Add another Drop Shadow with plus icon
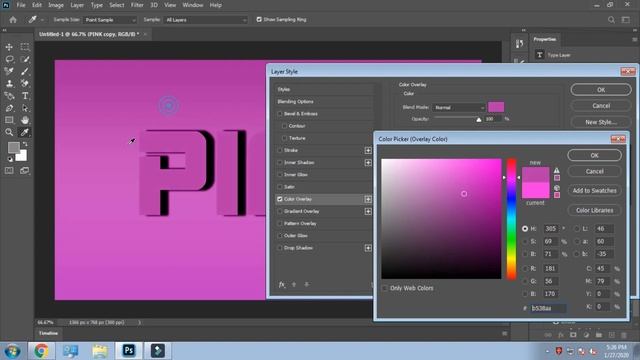Viewport: 640px width, 360px height. [368, 248]
